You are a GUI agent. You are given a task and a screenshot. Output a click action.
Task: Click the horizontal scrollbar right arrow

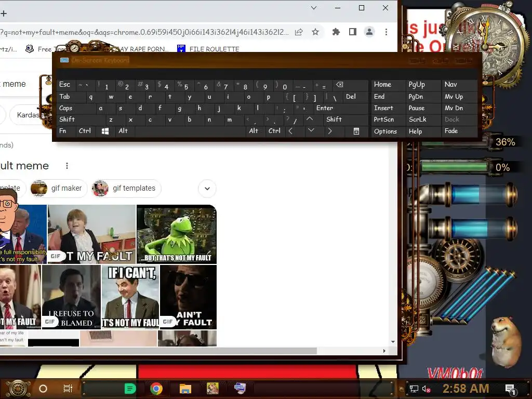coord(384,351)
